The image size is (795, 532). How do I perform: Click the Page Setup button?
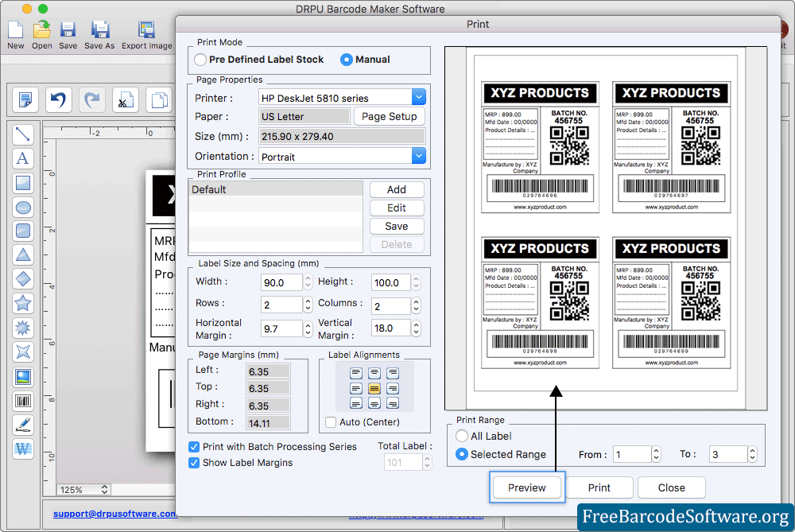pyautogui.click(x=389, y=117)
